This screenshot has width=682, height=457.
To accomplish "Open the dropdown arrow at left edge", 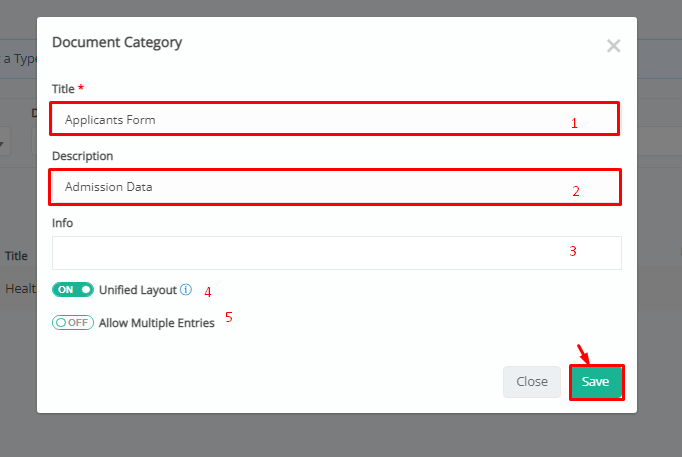I will [2, 143].
